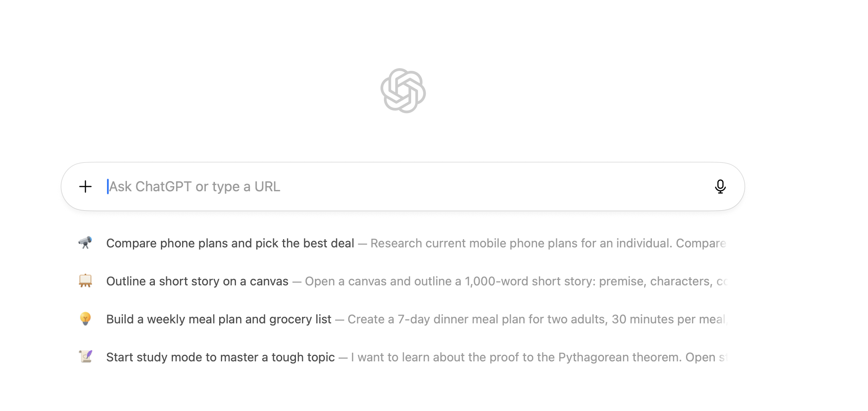Click the lightbulb icon for meal plan

click(x=86, y=319)
